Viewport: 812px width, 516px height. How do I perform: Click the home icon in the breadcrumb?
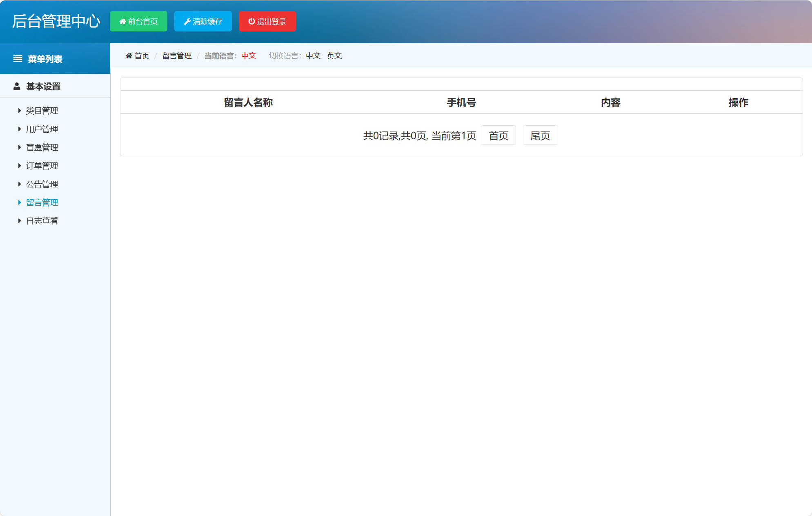click(129, 56)
